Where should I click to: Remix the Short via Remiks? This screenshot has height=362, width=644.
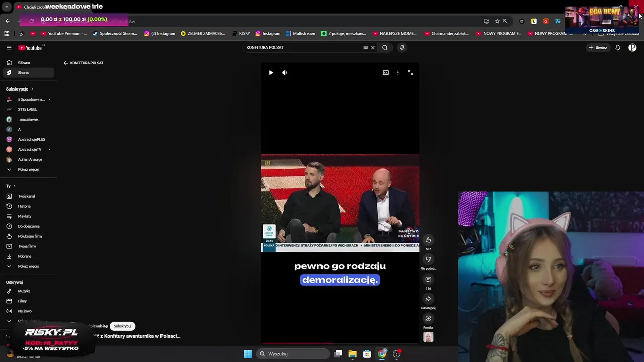tap(428, 318)
